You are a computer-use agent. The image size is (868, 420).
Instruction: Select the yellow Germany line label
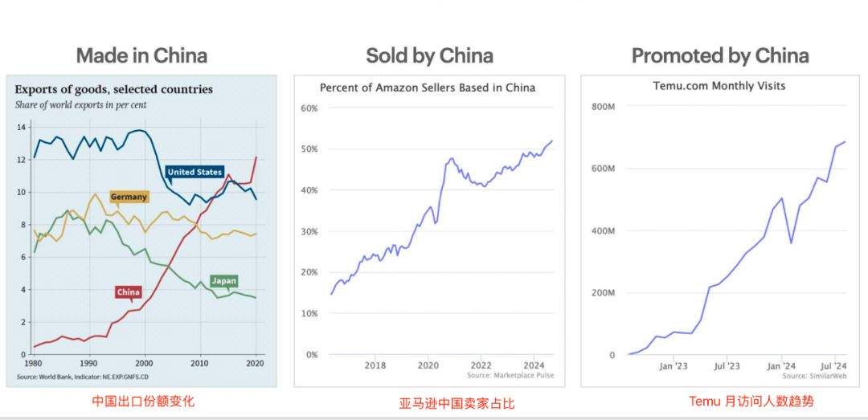[129, 197]
